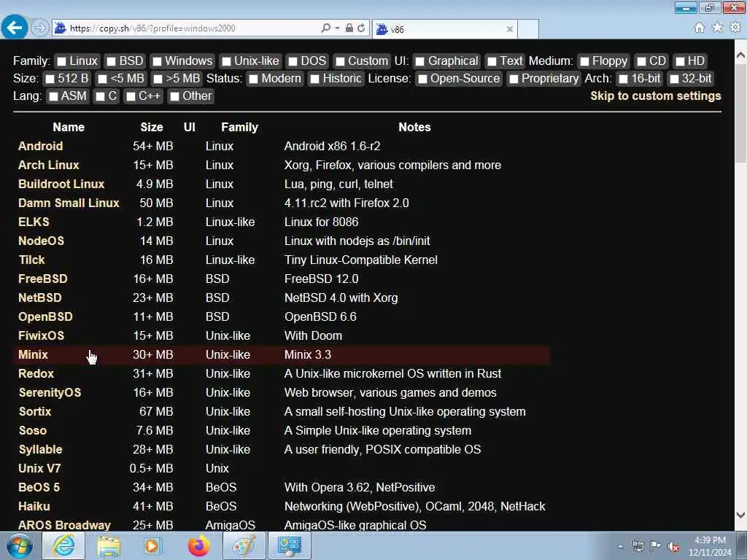Screen dimensions: 747x560
Task: Open Paint from the taskbar
Action: pos(244,545)
